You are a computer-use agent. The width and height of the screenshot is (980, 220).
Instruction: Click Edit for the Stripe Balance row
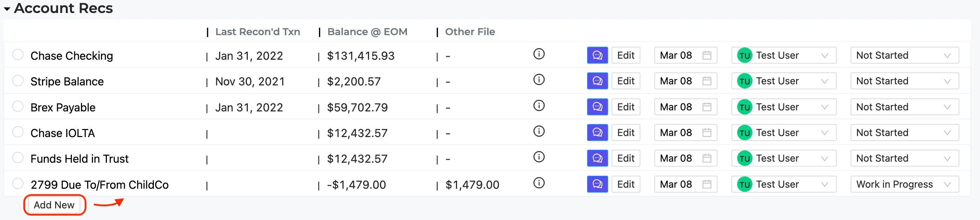pyautogui.click(x=625, y=81)
